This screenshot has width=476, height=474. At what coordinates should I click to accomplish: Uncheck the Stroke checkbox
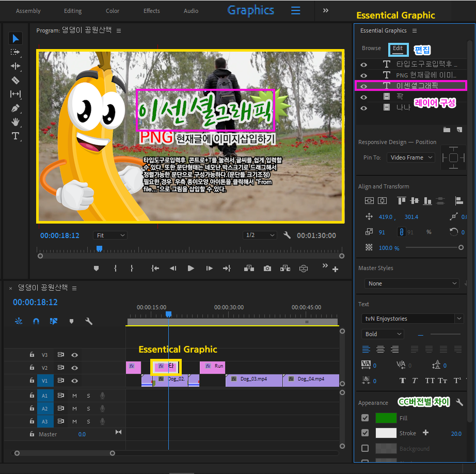pos(365,433)
